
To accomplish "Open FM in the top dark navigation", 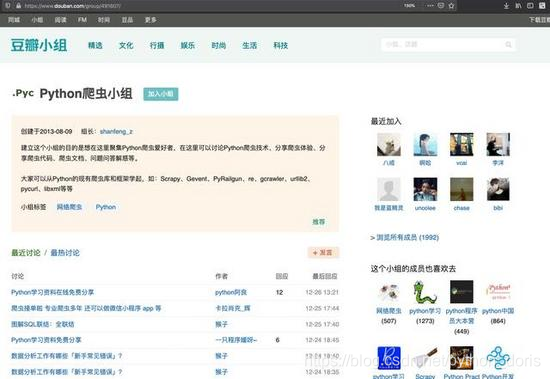I will [x=82, y=20].
